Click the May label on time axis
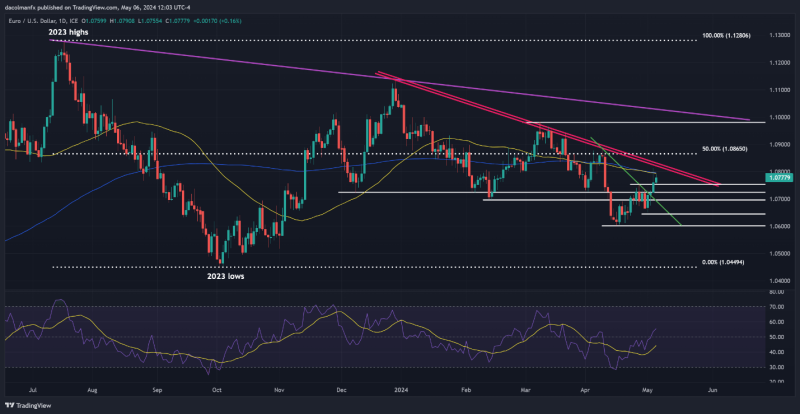The width and height of the screenshot is (800, 414). tap(649, 389)
